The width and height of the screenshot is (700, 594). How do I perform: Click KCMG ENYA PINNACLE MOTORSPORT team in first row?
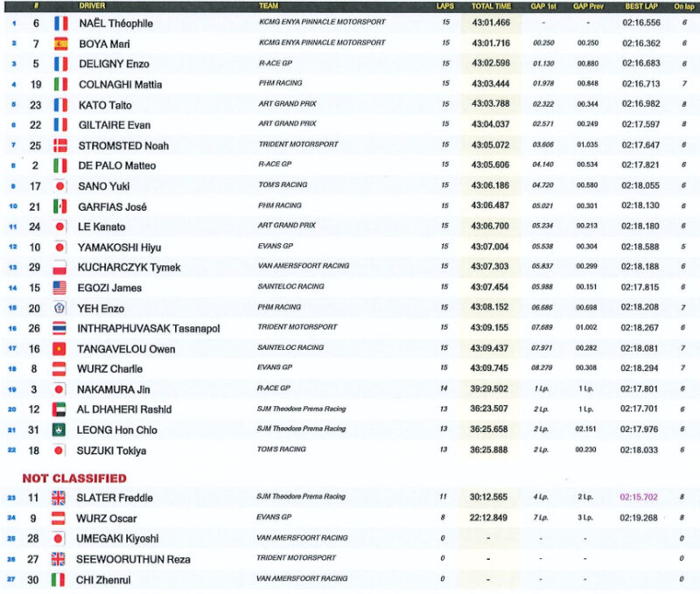pyautogui.click(x=322, y=21)
